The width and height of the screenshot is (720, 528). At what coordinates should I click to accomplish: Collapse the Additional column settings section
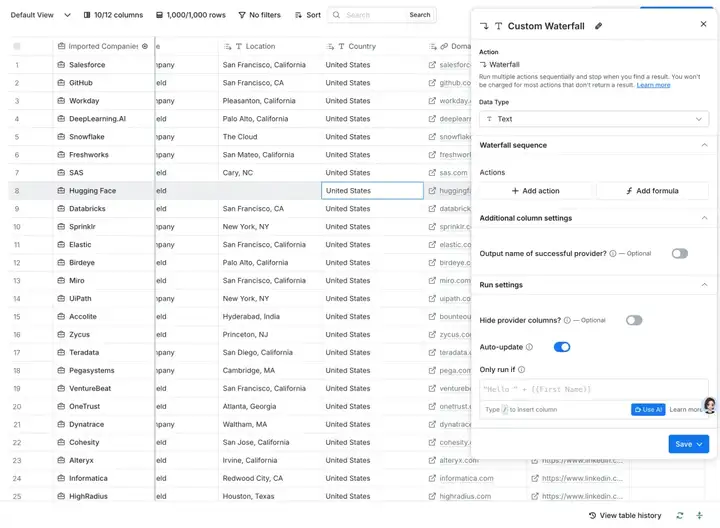(704, 218)
